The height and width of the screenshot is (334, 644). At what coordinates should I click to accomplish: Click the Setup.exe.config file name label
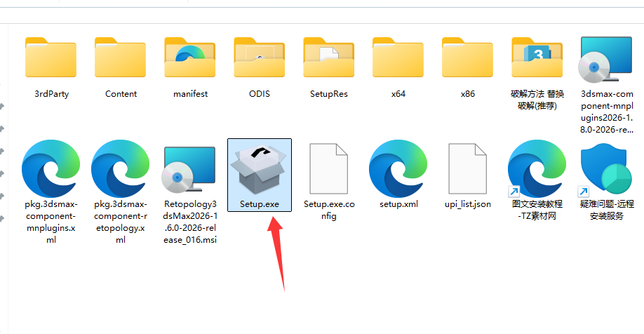[329, 210]
